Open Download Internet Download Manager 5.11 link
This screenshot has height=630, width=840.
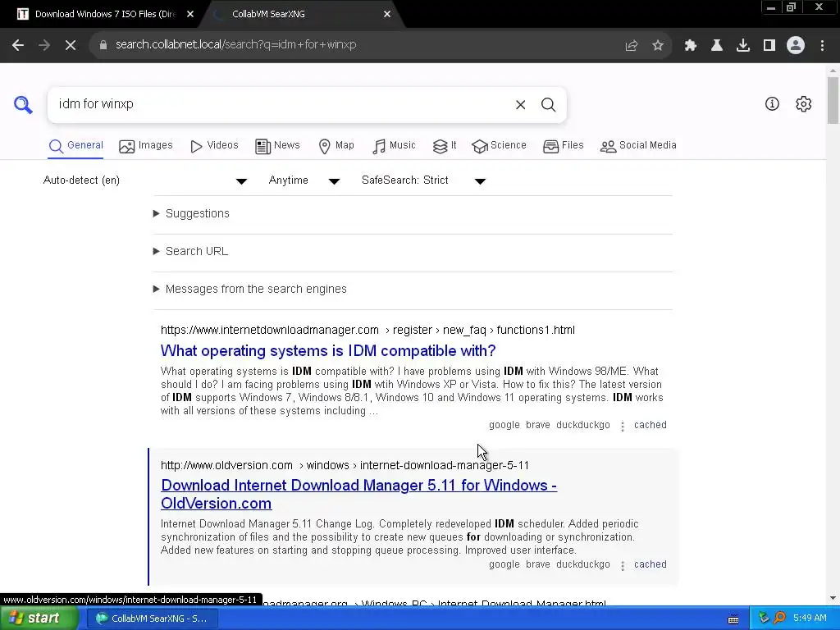point(358,495)
